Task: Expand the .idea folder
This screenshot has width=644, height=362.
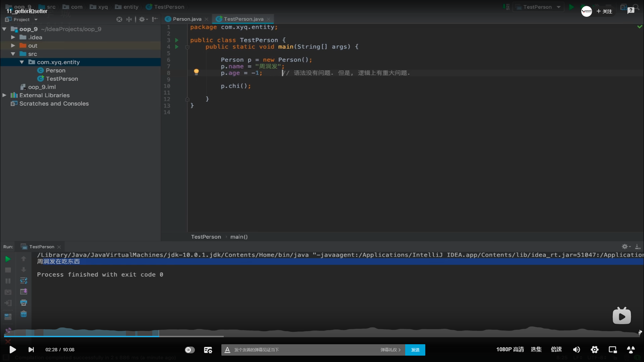Action: click(13, 37)
